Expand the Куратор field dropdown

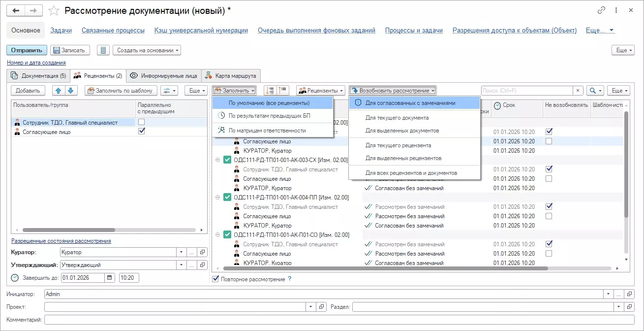point(181,252)
